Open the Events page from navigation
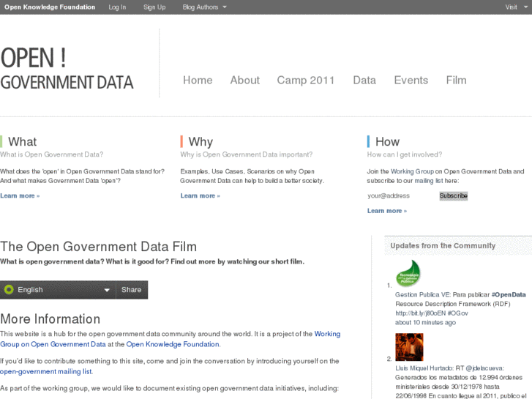 point(411,81)
